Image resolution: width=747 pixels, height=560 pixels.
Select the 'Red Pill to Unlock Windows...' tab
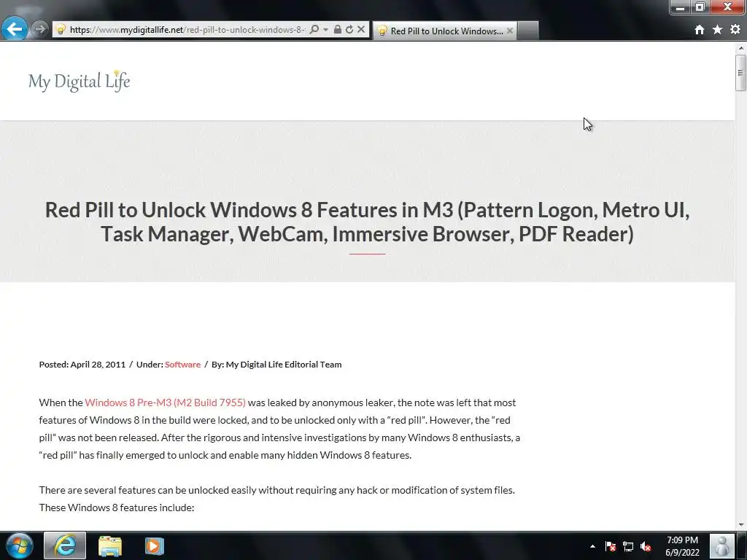[x=445, y=31]
